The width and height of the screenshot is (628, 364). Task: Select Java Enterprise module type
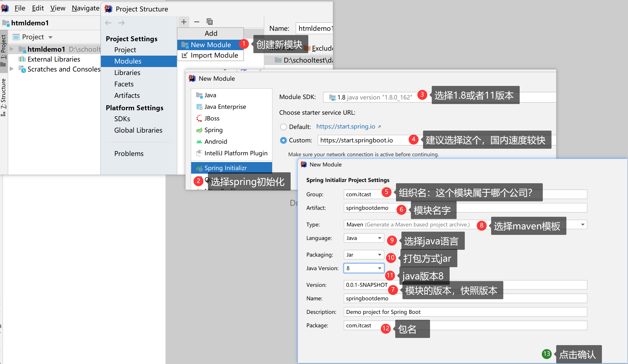click(x=231, y=107)
